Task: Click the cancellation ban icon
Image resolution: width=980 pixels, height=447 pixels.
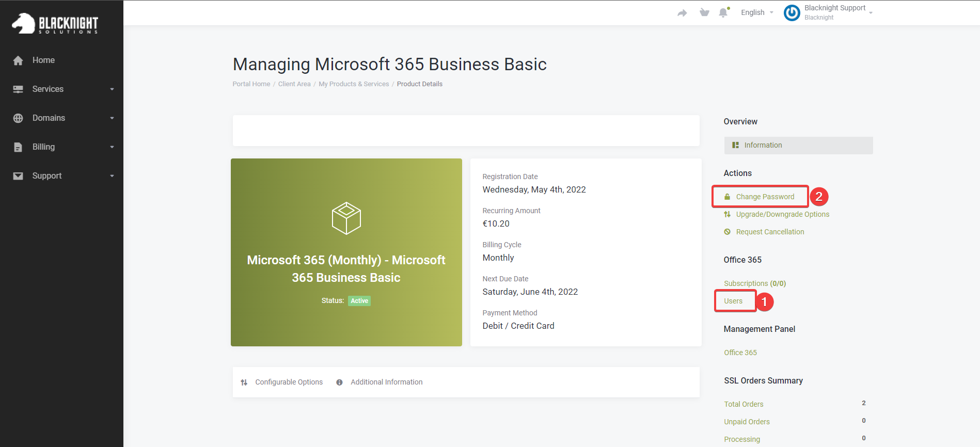Action: tap(727, 232)
